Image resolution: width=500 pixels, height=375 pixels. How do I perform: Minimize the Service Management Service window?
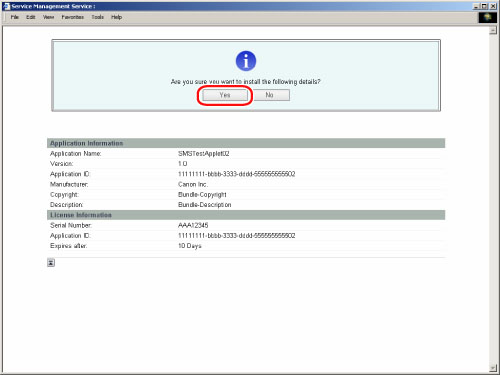476,6
